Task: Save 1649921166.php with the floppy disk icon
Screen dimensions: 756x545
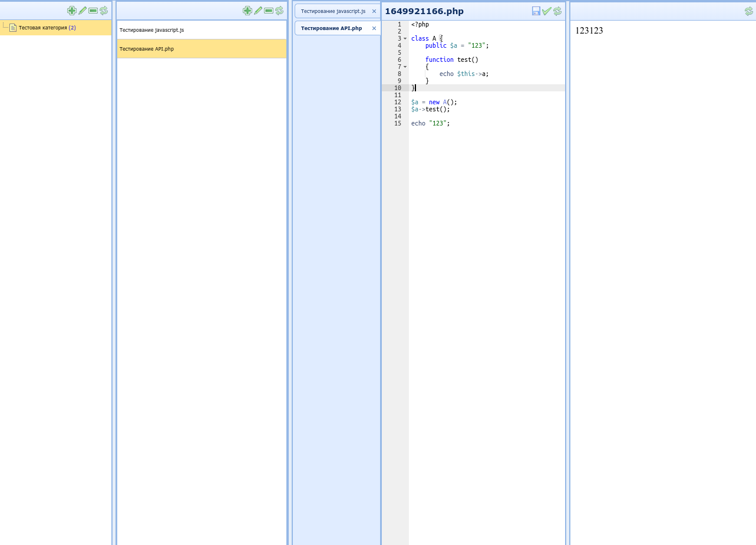Action: click(536, 11)
